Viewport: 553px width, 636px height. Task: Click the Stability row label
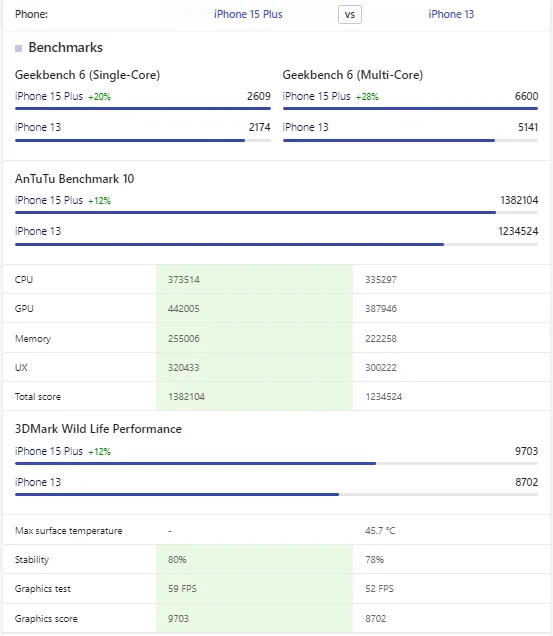point(32,560)
